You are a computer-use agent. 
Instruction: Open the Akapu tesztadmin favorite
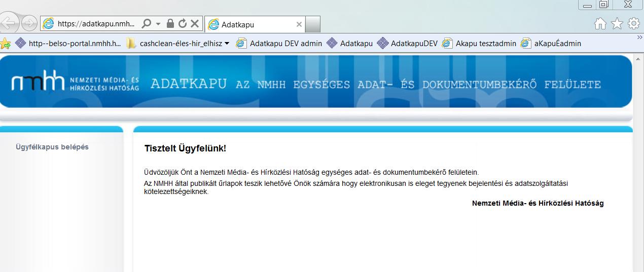(479, 44)
